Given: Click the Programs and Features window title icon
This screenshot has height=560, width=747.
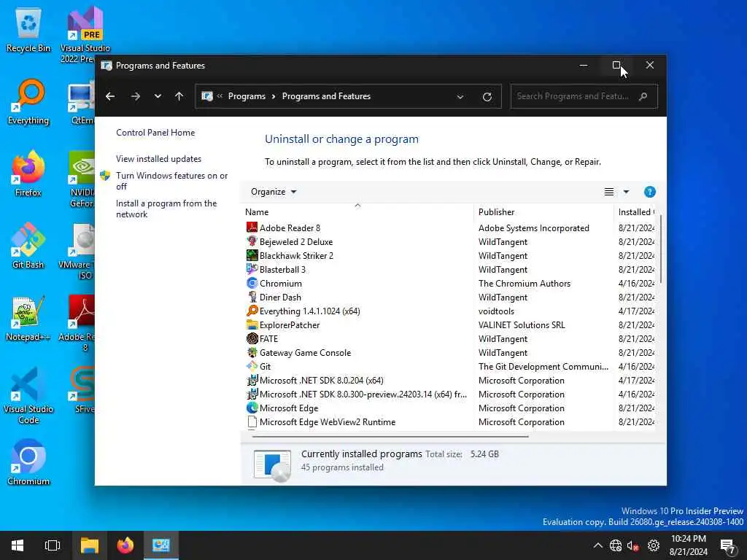Looking at the screenshot, I should (x=107, y=66).
